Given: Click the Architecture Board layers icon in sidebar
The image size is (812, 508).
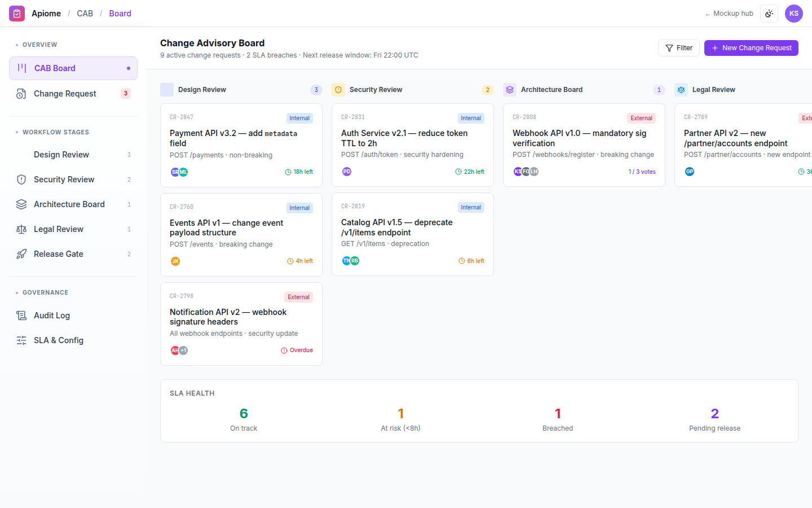Looking at the screenshot, I should tap(21, 204).
